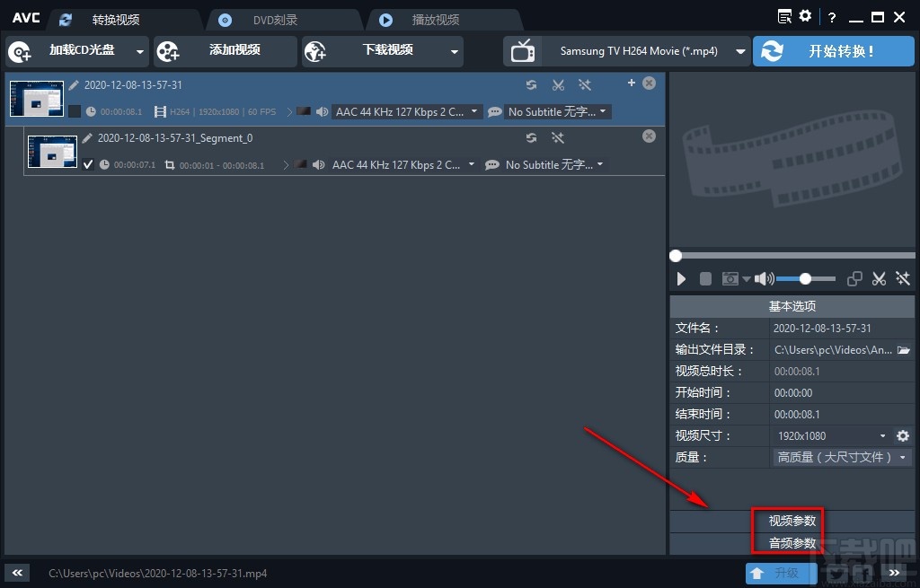920x588 pixels.
Task: Click the split scissors icon under the preview
Action: coord(879,278)
